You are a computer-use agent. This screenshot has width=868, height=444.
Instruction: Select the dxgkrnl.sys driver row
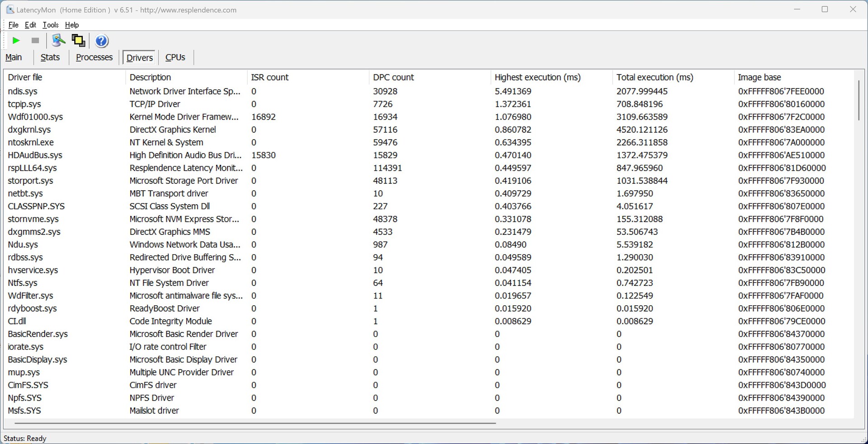coord(429,130)
